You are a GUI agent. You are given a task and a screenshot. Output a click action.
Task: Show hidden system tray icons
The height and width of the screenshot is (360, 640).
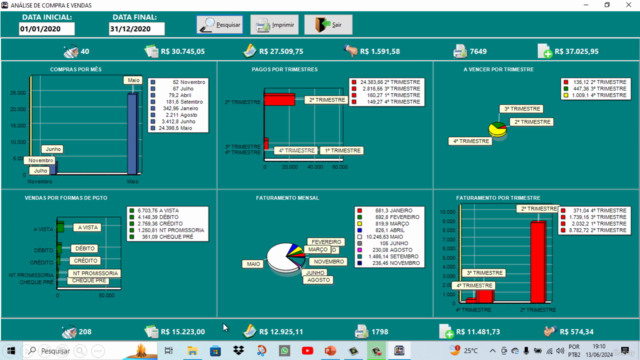click(x=493, y=351)
